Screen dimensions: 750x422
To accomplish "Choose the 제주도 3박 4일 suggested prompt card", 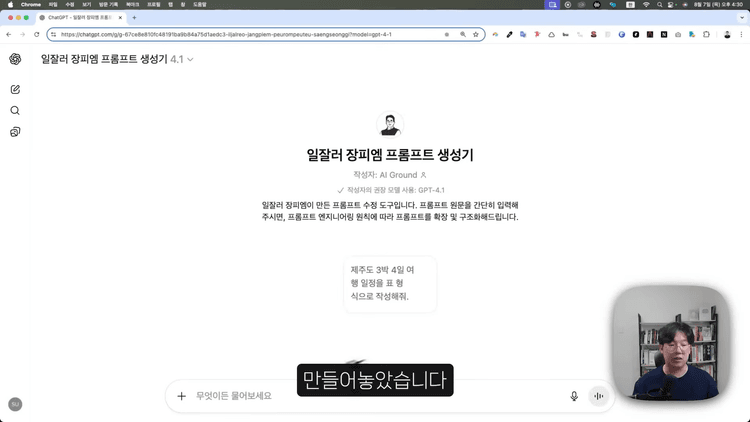I will [x=389, y=283].
